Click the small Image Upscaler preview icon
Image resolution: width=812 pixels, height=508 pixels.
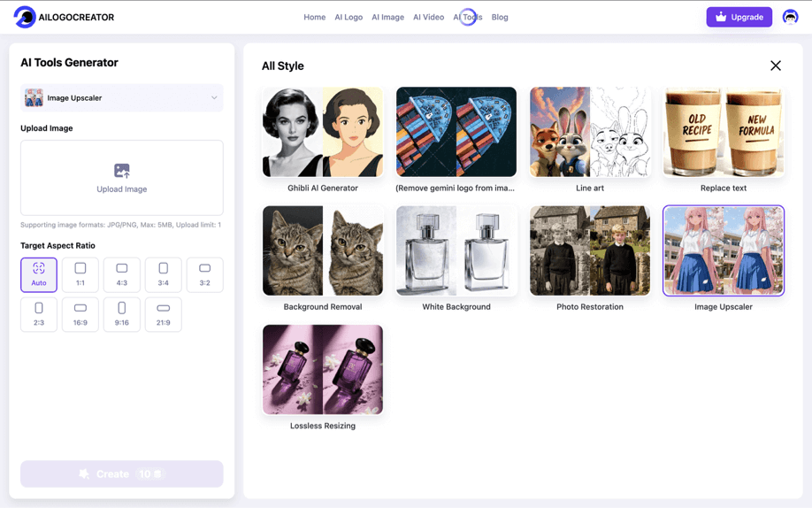click(34, 97)
